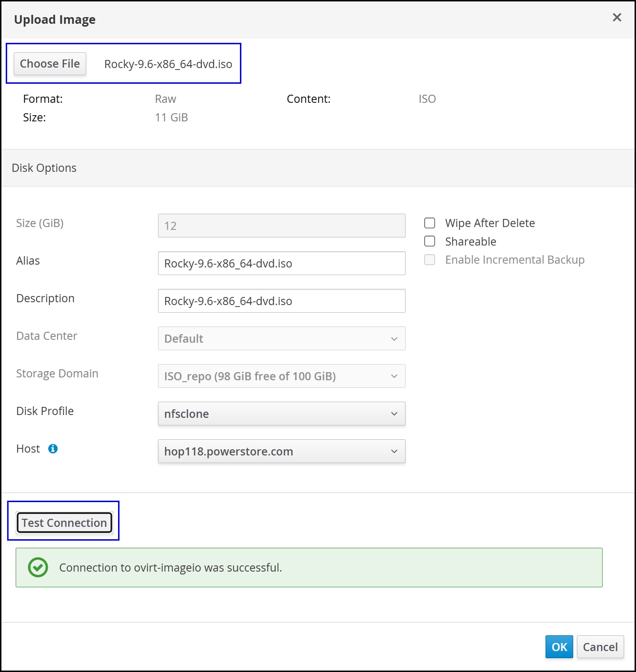Open the Host dropdown

[282, 451]
